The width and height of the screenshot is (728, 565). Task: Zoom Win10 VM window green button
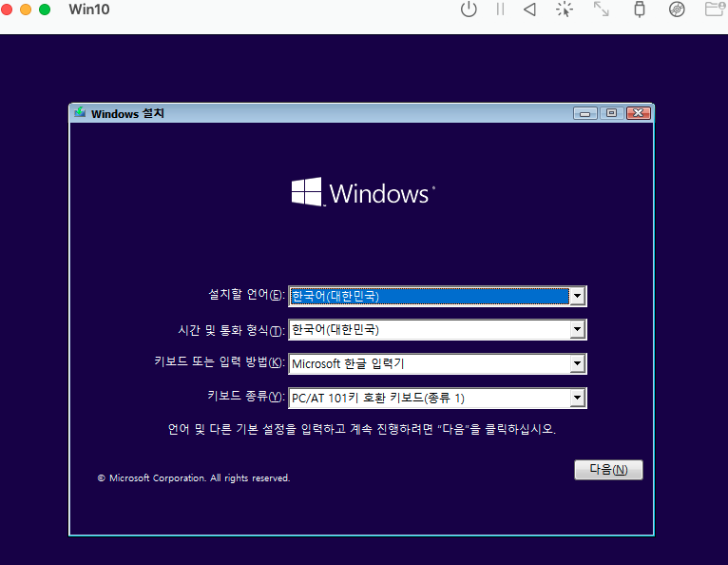45,10
